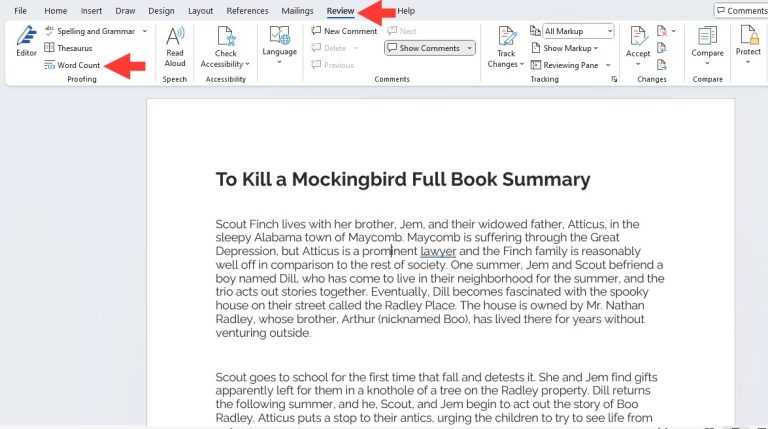The image size is (768, 429).
Task: Click Check Accessibility icon
Action: pyautogui.click(x=225, y=37)
